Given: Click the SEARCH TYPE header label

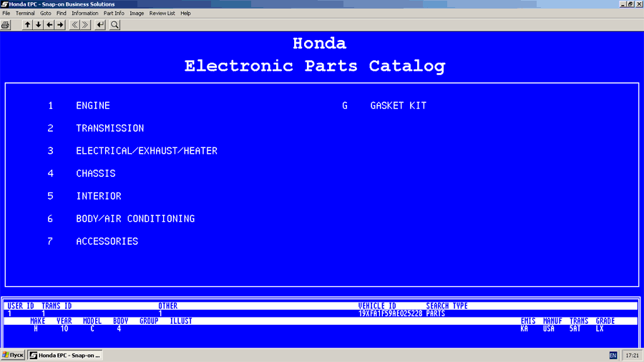Looking at the screenshot, I should 447,306.
